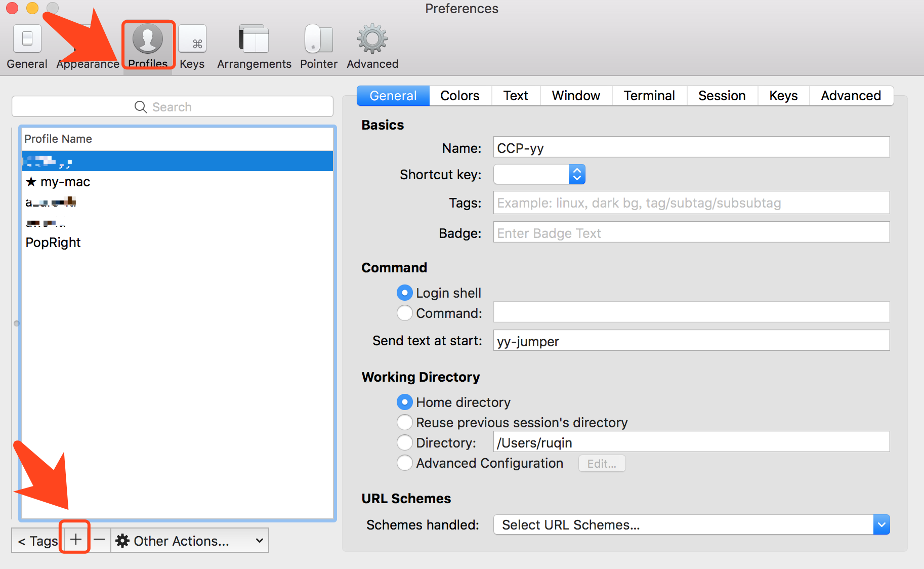Switch to the Window tab

tap(576, 96)
